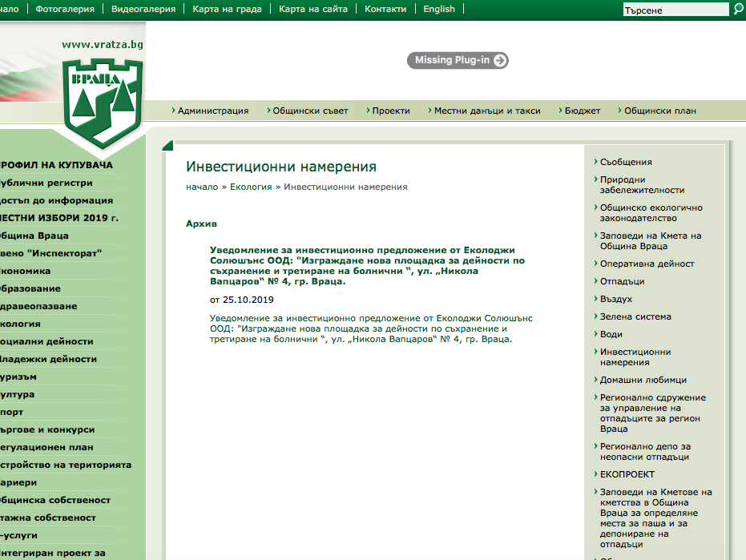Image resolution: width=746 pixels, height=560 pixels.
Task: Open ЕКОПРОЕКТ in right sidebar
Action: [627, 474]
